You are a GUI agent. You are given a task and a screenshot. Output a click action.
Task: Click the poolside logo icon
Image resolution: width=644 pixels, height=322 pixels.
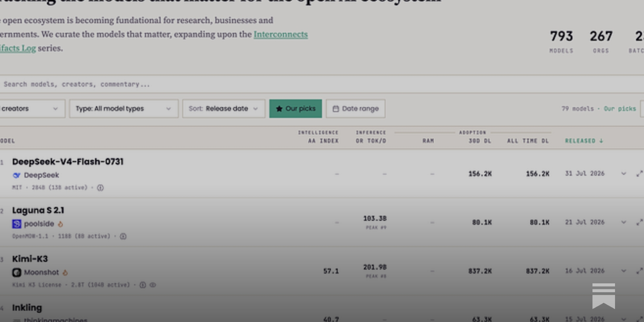pos(17,224)
